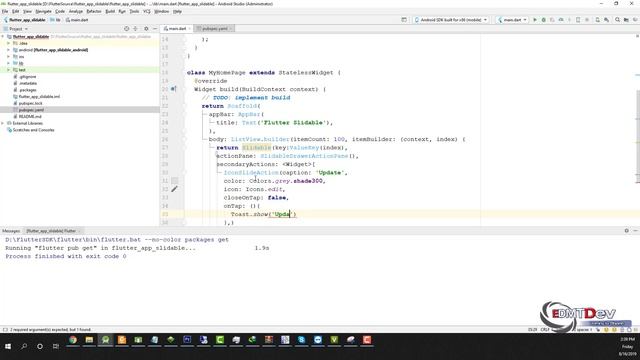Click the grey swatch gutter square
The image size is (640, 360).
click(x=175, y=180)
